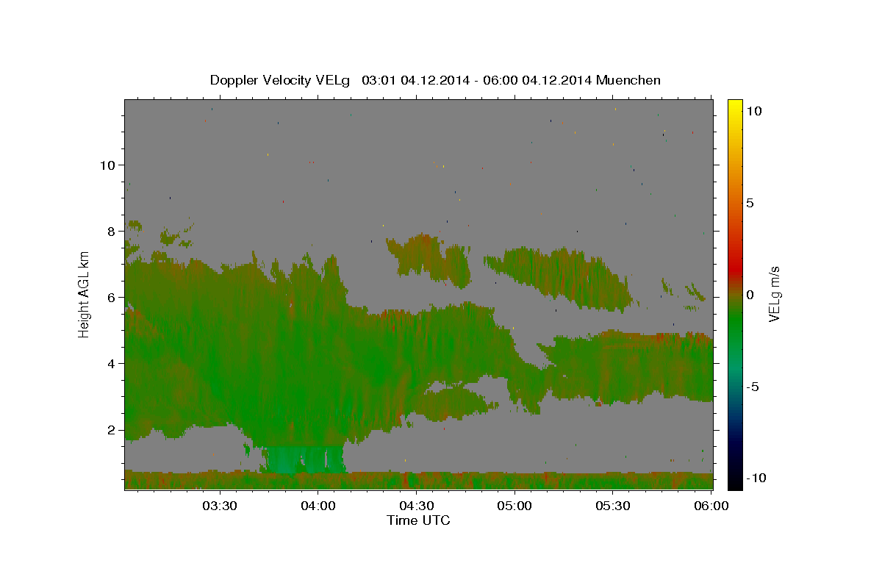
Task: Click the '05:30' time axis label
Action: coord(613,506)
